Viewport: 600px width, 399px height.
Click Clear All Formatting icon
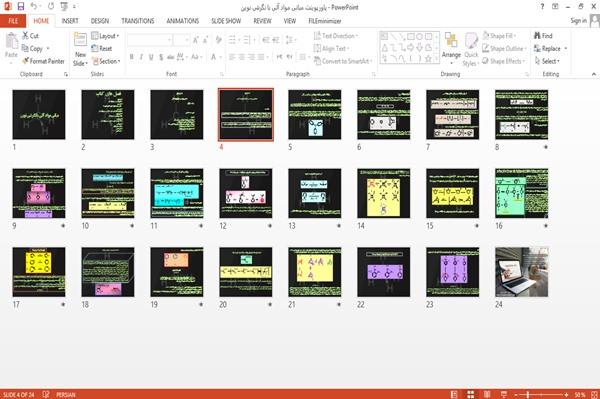[218, 39]
